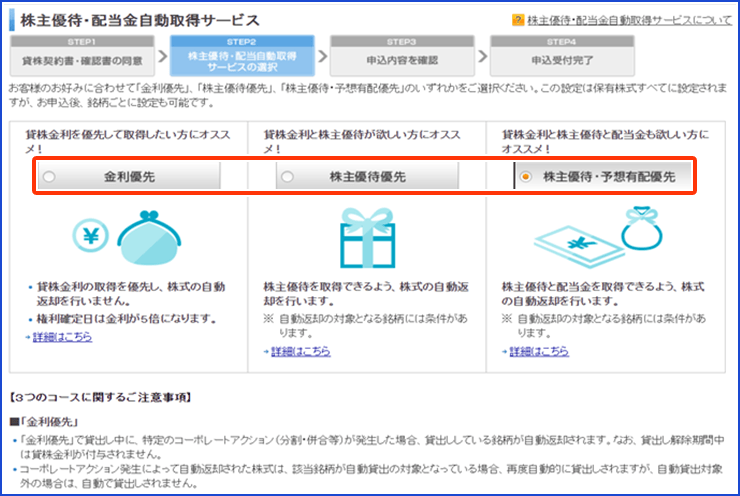Image resolution: width=740 pixels, height=496 pixels.
Task: Select the 株主優待・予想有配優先 radio circle
Action: (x=525, y=177)
